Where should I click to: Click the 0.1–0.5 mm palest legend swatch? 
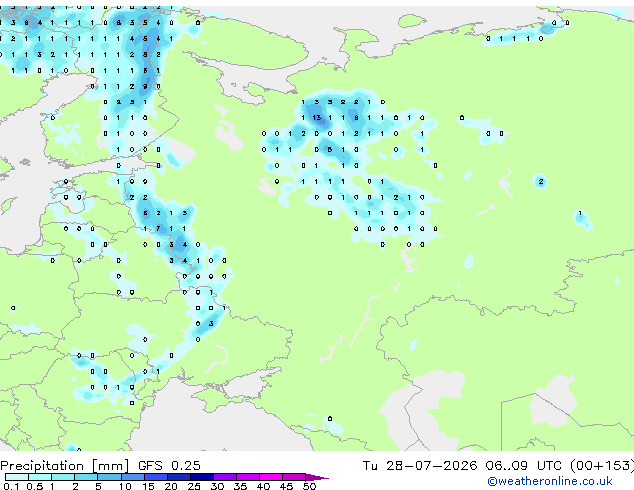[17, 477]
